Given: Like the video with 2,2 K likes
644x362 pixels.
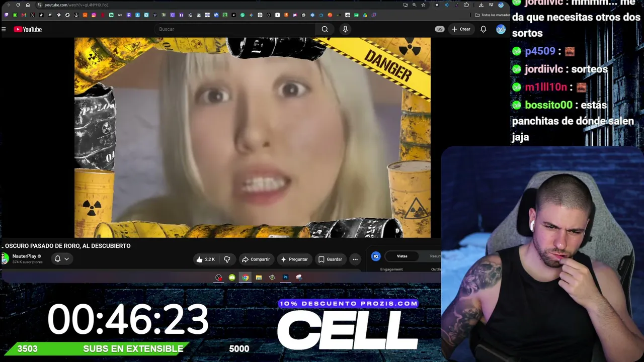Looking at the screenshot, I should pyautogui.click(x=206, y=259).
